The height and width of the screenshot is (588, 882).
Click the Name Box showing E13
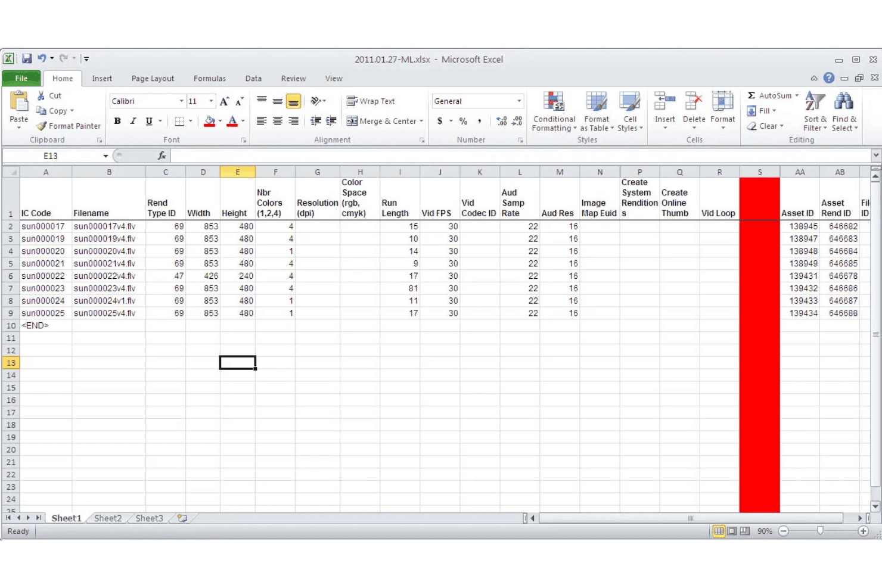[x=51, y=155]
